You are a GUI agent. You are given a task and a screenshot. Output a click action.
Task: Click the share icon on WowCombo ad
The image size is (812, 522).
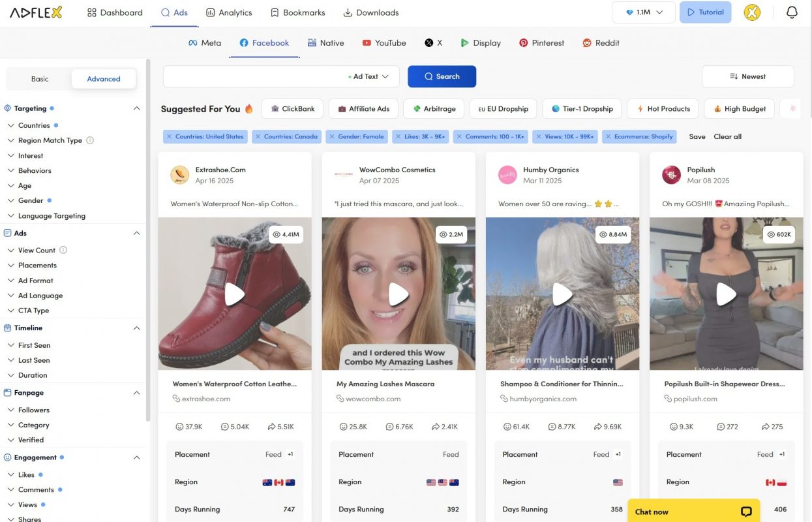434,426
